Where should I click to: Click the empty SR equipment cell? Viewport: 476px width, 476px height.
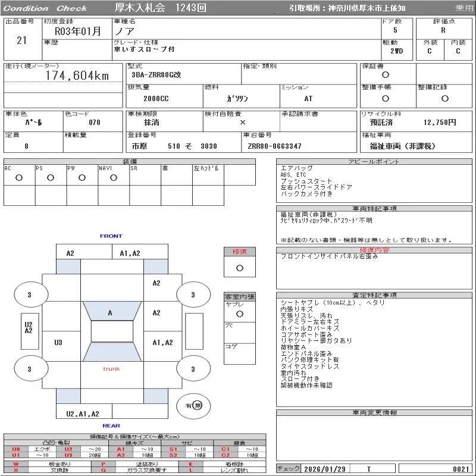click(x=145, y=175)
